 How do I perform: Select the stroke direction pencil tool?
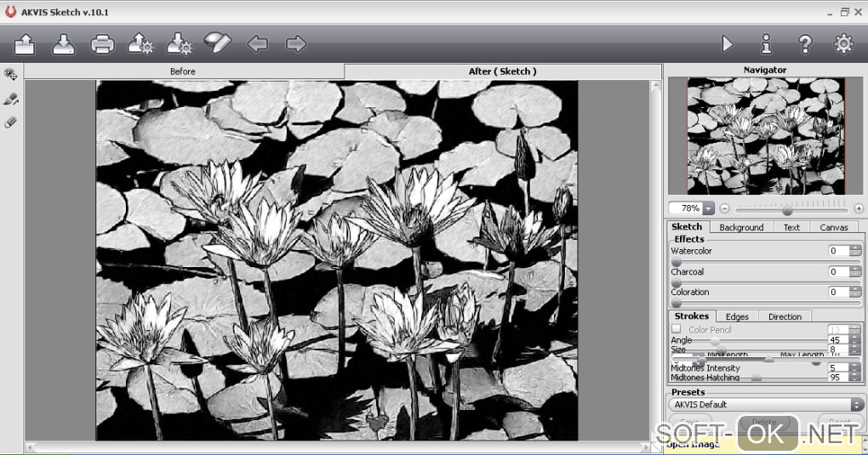tap(10, 100)
